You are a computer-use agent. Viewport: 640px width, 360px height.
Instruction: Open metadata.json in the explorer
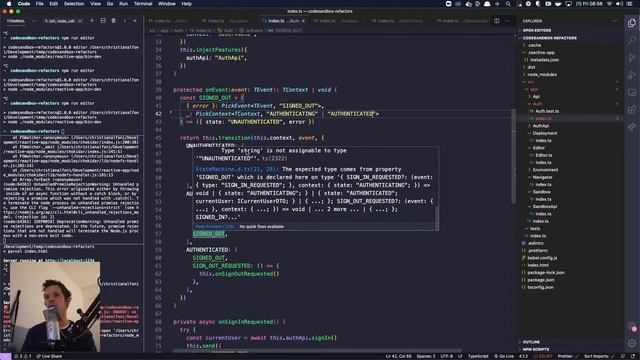tap(544, 60)
